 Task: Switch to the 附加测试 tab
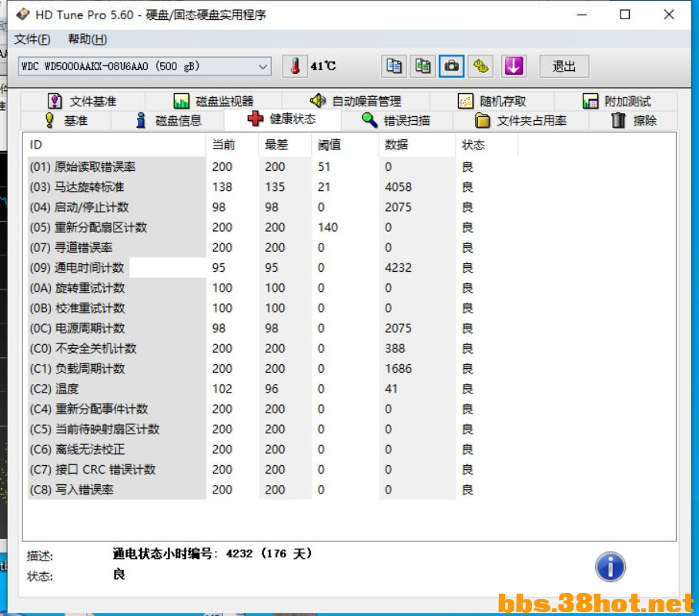click(617, 101)
